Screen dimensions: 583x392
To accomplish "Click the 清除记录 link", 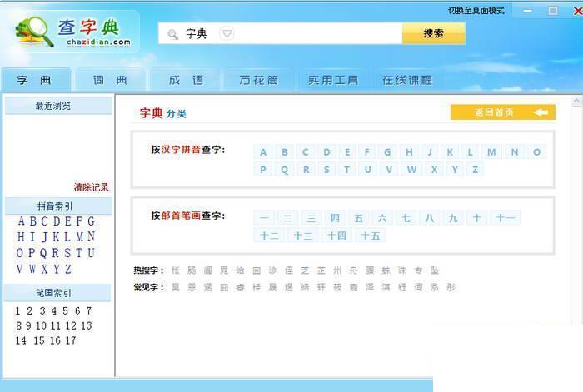I will tap(92, 187).
